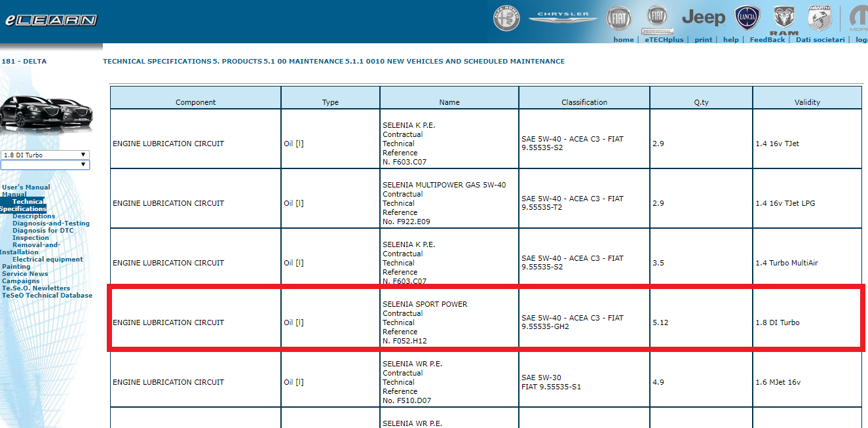Open the eTECHplus link
868x428 pixels.
664,39
